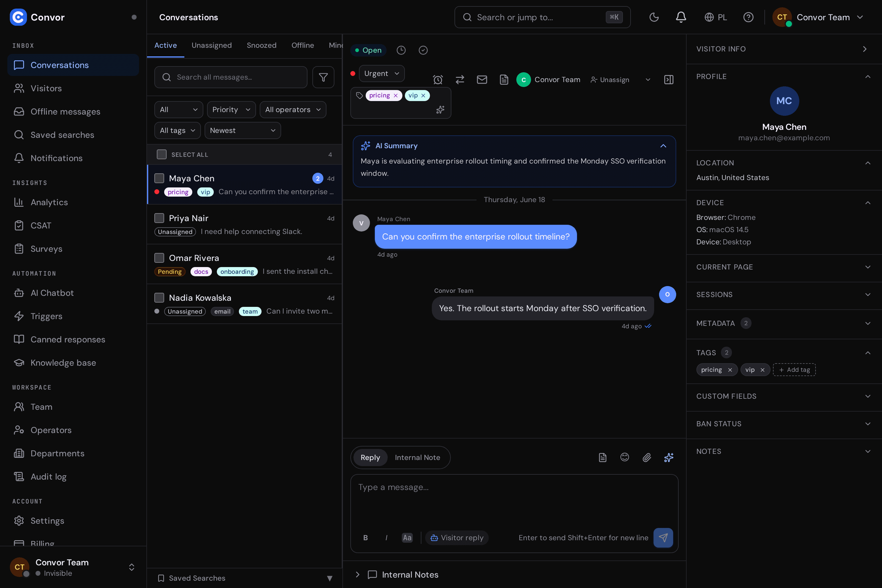Remove pricing tag in conversation header
The image size is (882, 588).
point(396,96)
